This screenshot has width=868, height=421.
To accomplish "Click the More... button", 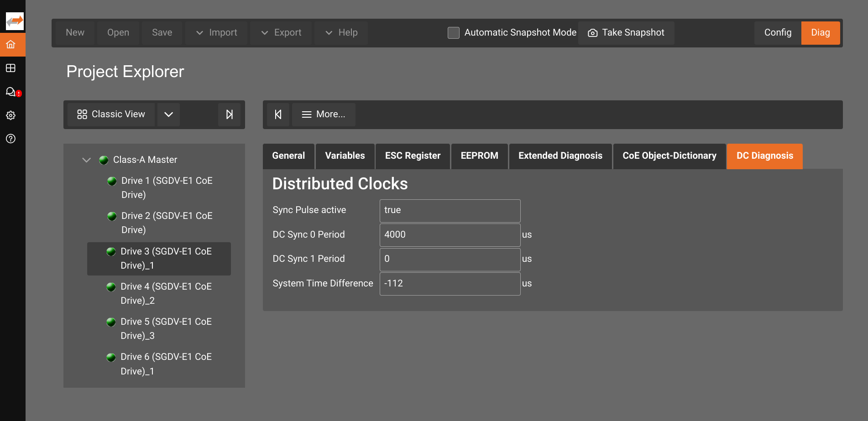I will click(x=324, y=114).
